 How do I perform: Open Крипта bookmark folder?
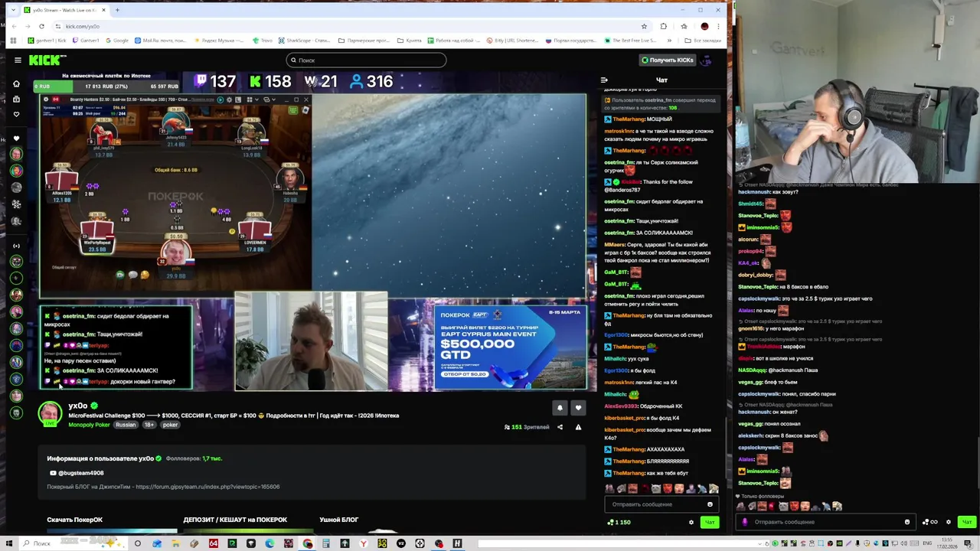point(410,41)
